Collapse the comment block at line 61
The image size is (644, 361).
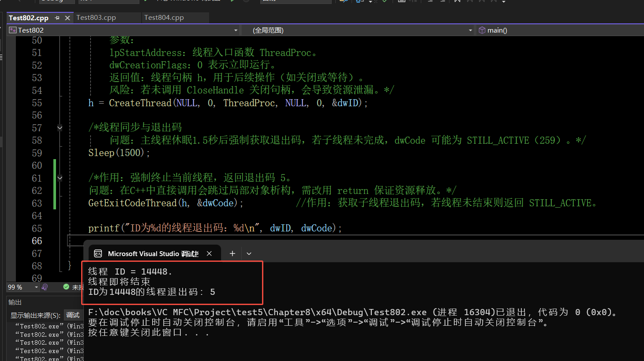click(60, 179)
